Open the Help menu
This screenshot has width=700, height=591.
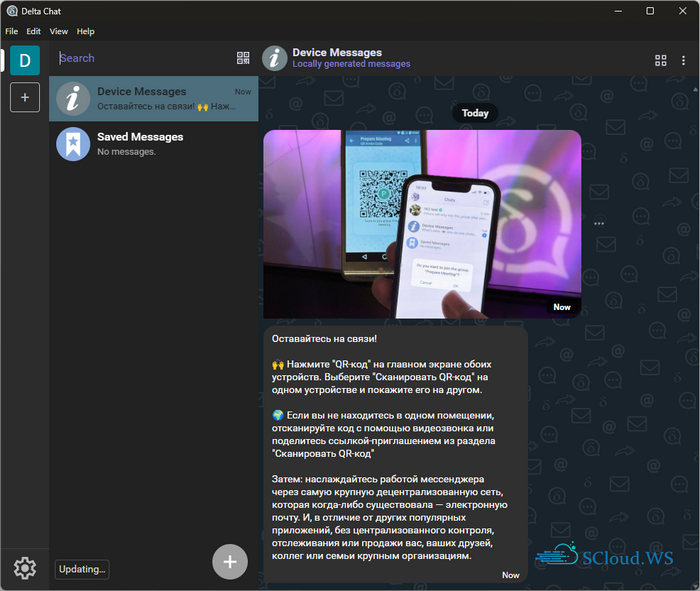click(x=86, y=32)
